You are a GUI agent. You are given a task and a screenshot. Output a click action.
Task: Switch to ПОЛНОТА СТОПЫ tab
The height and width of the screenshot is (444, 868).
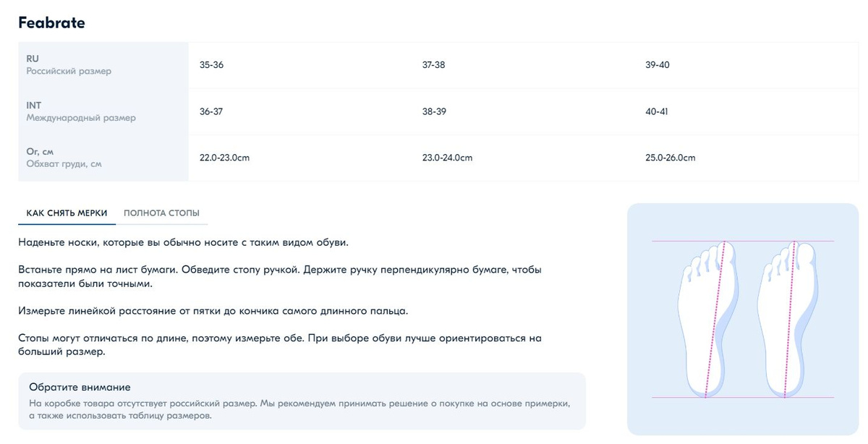[161, 213]
